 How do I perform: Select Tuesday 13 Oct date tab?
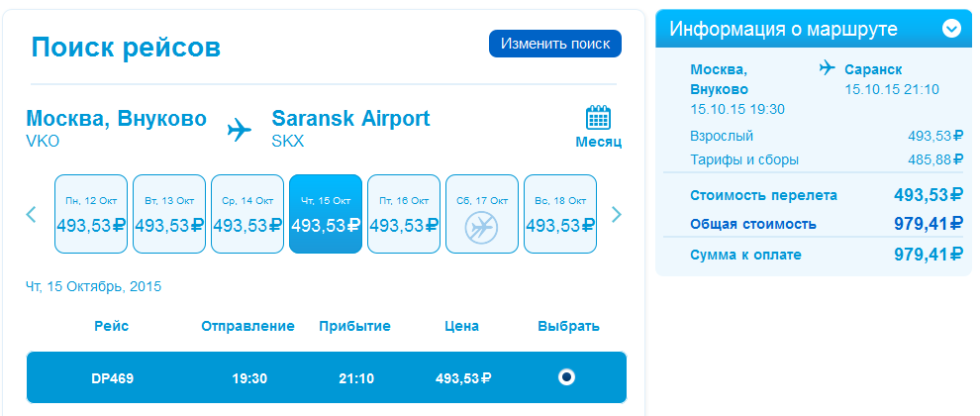[x=168, y=214]
